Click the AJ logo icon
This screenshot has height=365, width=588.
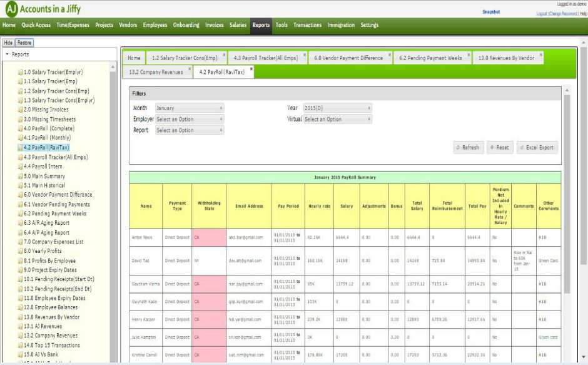click(x=12, y=9)
